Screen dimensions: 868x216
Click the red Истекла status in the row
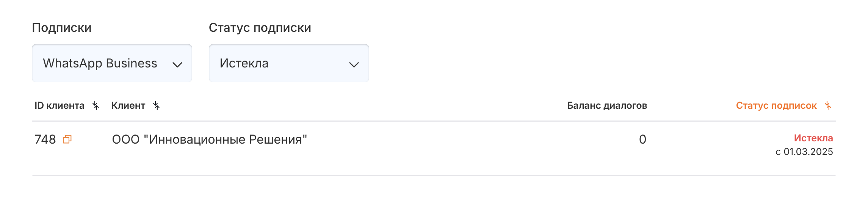[813, 138]
